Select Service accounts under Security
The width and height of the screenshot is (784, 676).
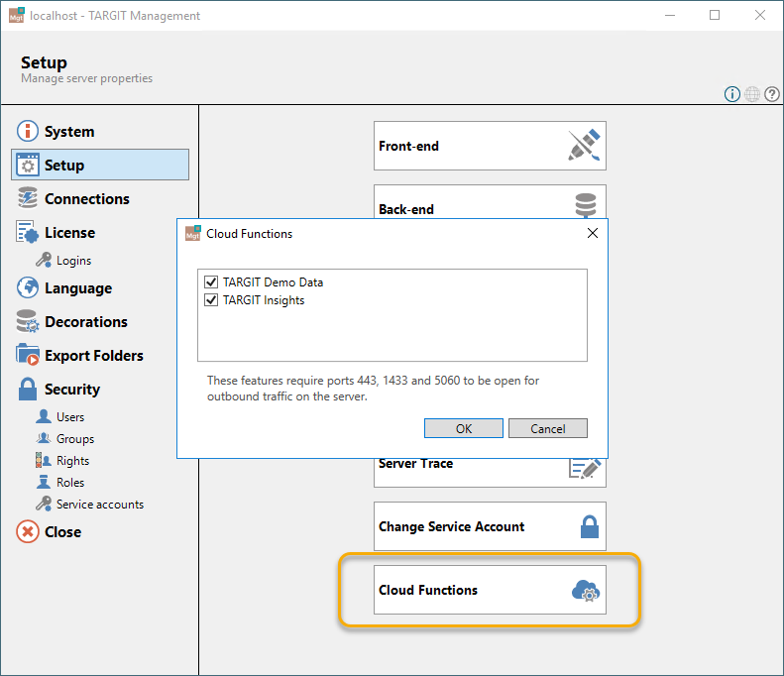point(100,505)
